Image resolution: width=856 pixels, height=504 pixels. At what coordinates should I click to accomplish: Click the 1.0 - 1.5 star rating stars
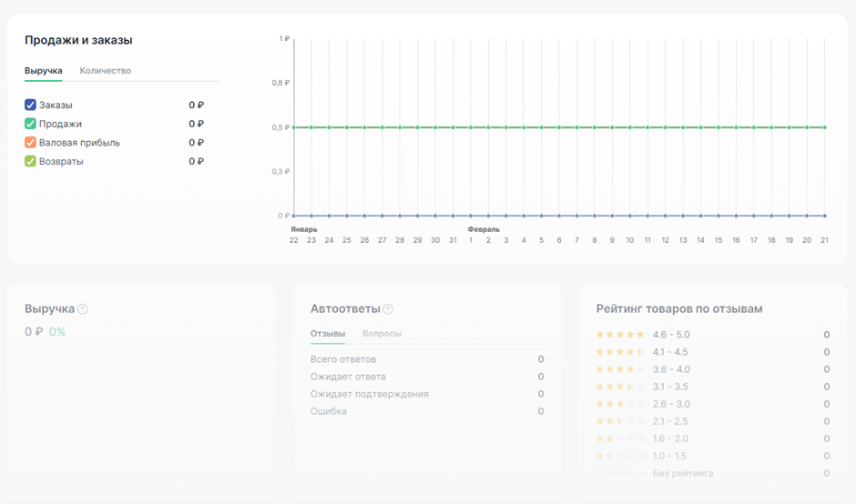pyautogui.click(x=619, y=456)
